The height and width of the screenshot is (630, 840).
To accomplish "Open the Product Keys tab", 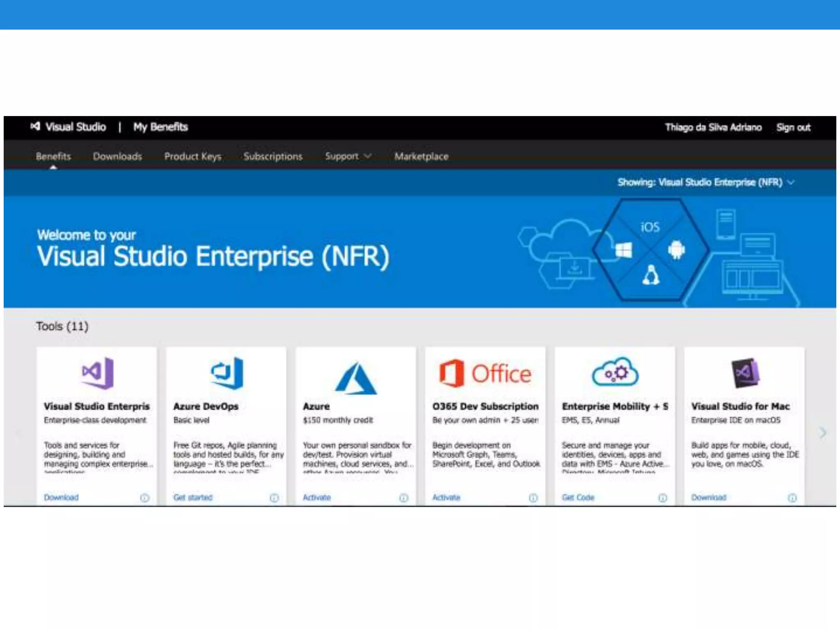I will pyautogui.click(x=192, y=156).
